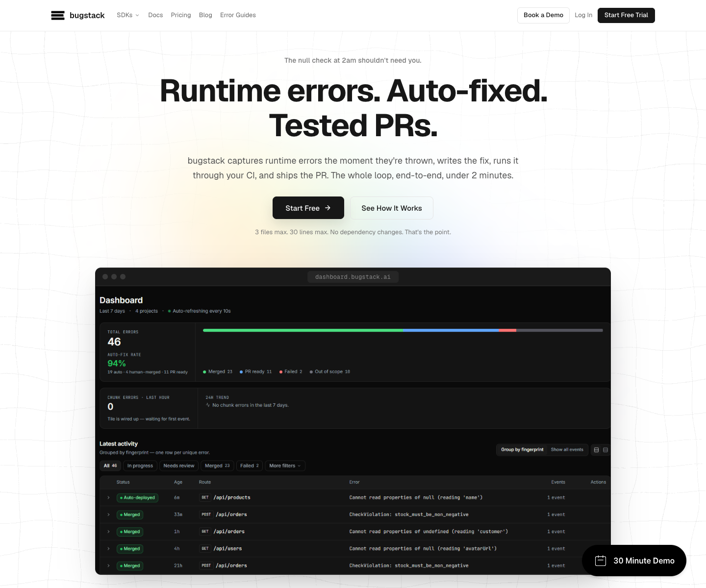This screenshot has height=588, width=706.
Task: Click the blue PR ready legend dot
Action: coord(241,372)
